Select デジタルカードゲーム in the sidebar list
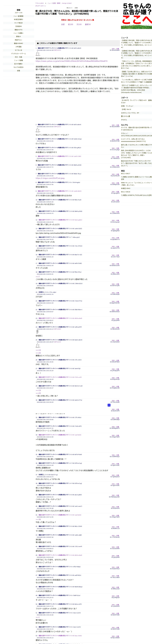This screenshot has width=152, height=644. (18, 53)
